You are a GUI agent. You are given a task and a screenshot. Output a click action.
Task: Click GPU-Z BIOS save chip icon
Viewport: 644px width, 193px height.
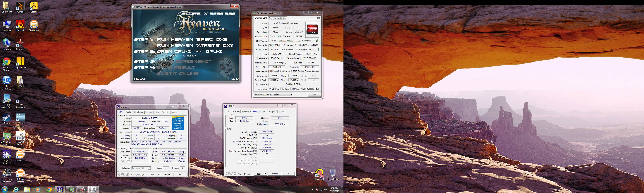coord(317,41)
